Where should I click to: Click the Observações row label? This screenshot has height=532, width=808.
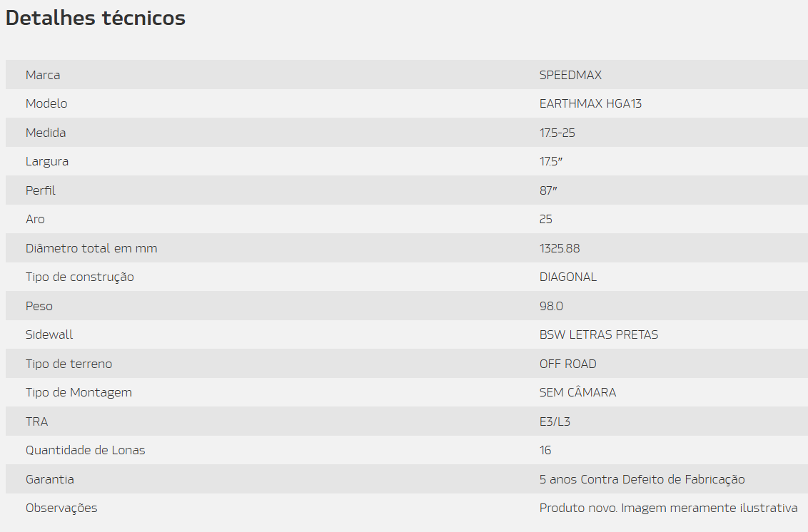click(x=61, y=508)
